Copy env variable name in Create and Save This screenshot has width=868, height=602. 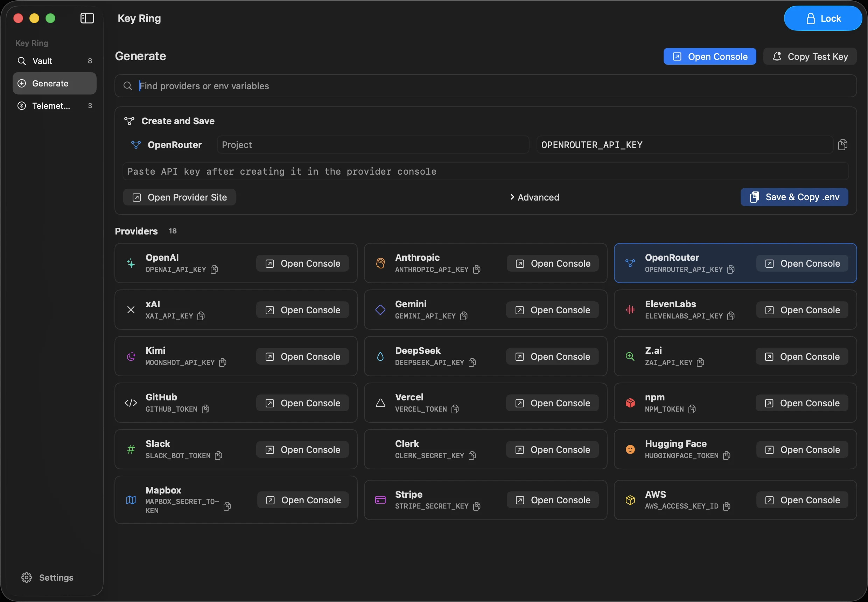pyautogui.click(x=843, y=145)
